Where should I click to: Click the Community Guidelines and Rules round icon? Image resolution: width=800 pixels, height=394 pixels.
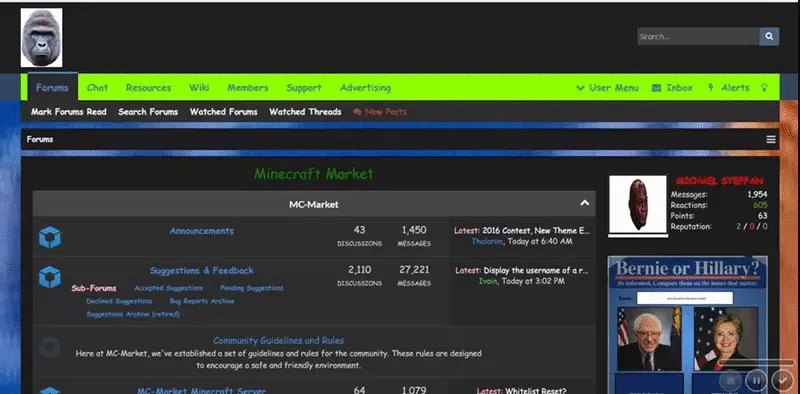[49, 347]
